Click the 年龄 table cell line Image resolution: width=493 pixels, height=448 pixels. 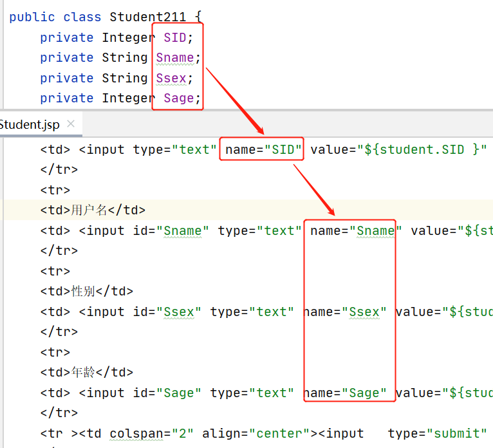tap(87, 372)
